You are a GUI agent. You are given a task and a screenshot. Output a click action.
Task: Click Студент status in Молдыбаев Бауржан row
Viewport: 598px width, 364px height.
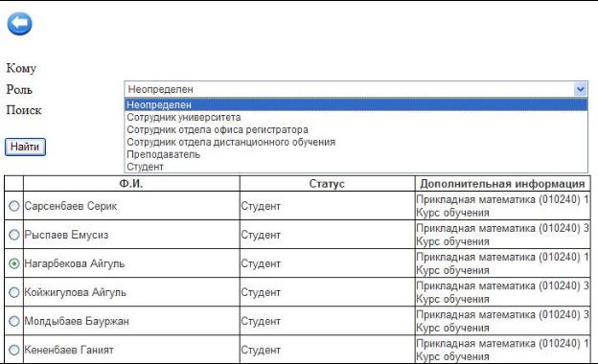click(261, 321)
